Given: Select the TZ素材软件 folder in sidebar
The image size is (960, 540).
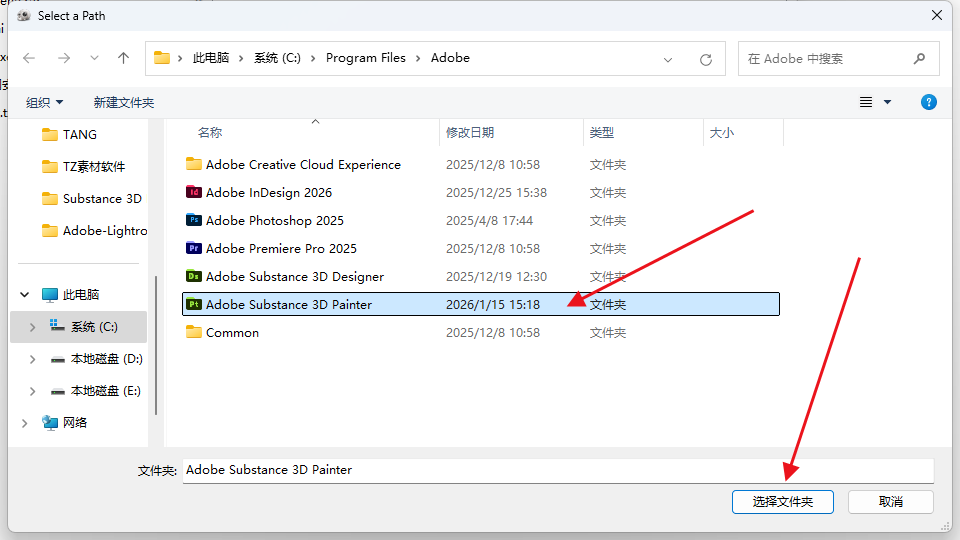Looking at the screenshot, I should [x=83, y=167].
